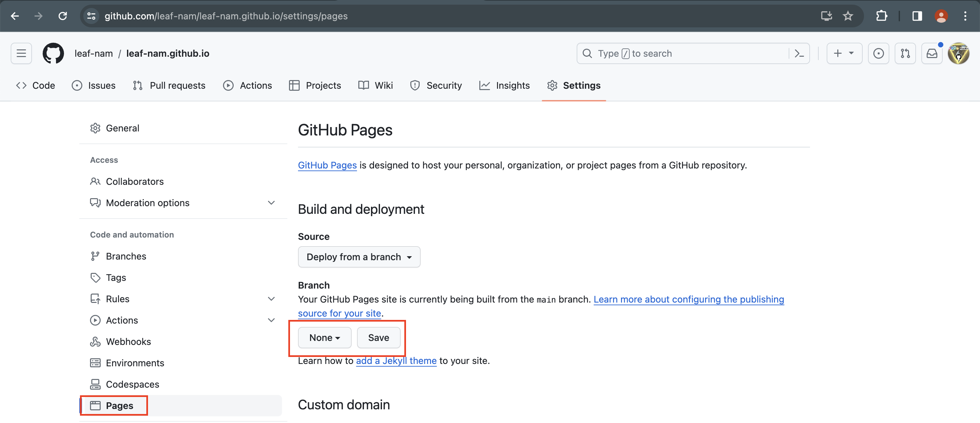Open the None branch selector dropdown

coord(325,337)
